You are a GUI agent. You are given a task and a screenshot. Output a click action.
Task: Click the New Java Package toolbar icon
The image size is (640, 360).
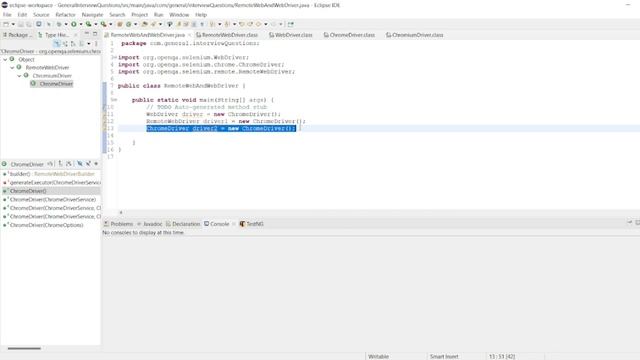[120, 24]
